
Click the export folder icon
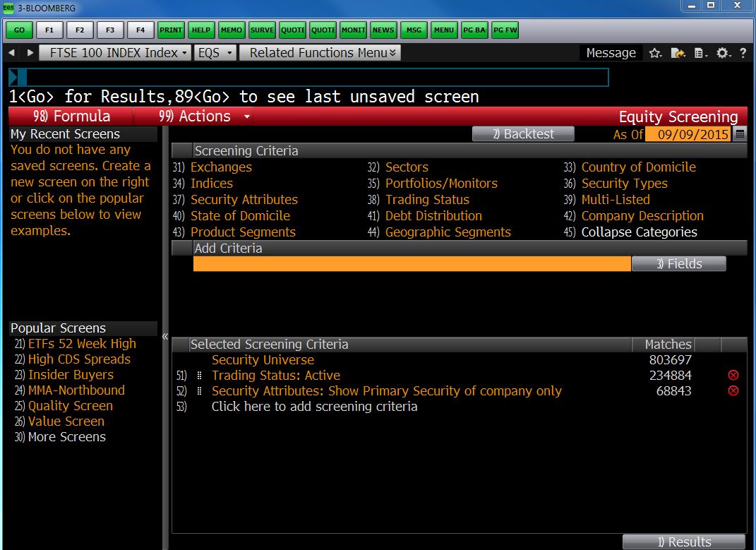pyautogui.click(x=678, y=53)
